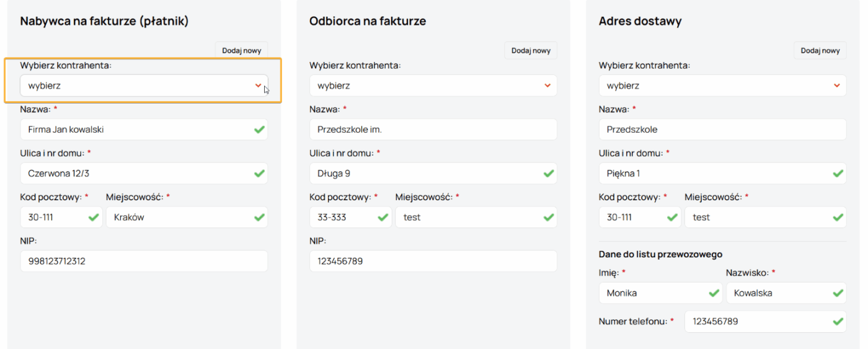Click green checkmark next to Czerwona 12/3
The image size is (868, 349).
coord(259,174)
